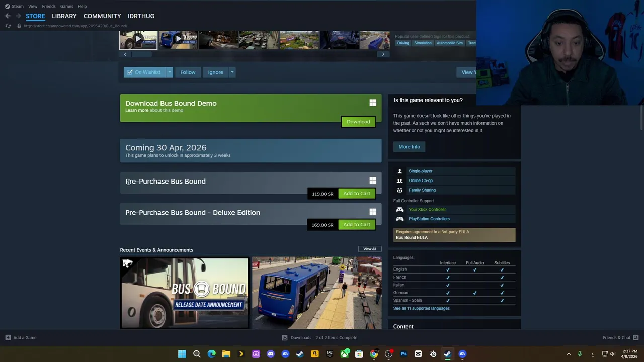Click the store URL address field

pyautogui.click(x=75, y=26)
